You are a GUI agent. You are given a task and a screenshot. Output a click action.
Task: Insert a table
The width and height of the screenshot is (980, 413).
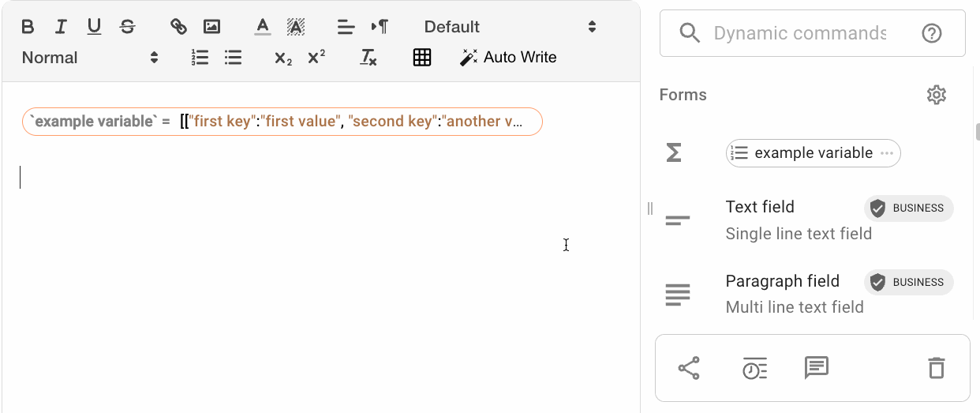click(422, 58)
